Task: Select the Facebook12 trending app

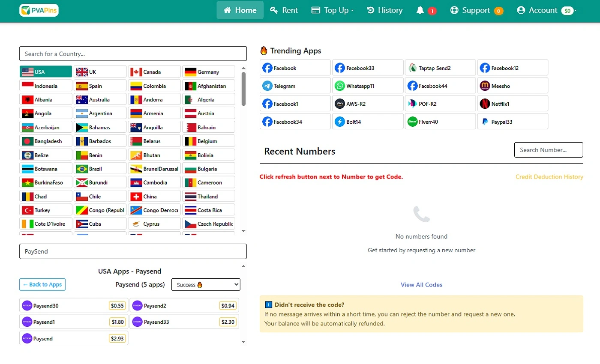Action: click(513, 68)
